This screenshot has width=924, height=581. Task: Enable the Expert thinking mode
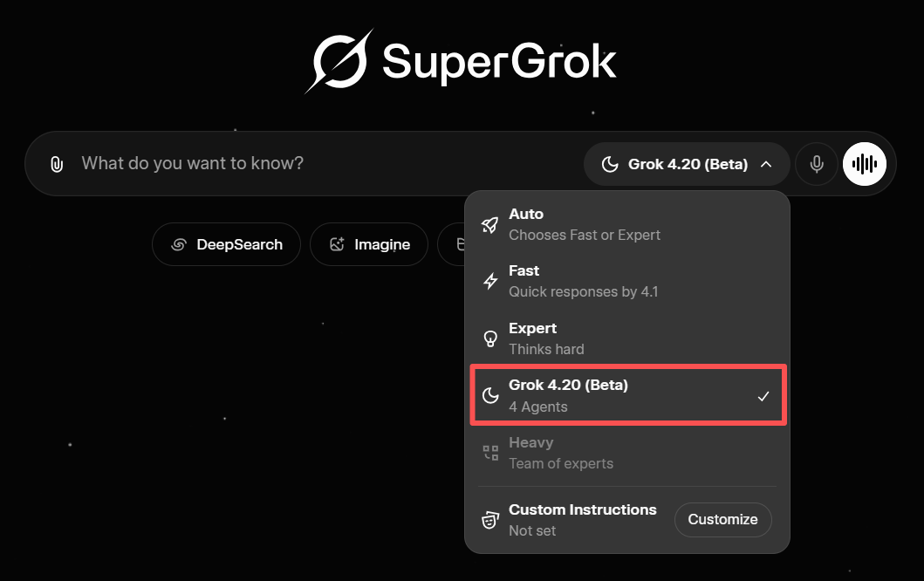pos(611,338)
